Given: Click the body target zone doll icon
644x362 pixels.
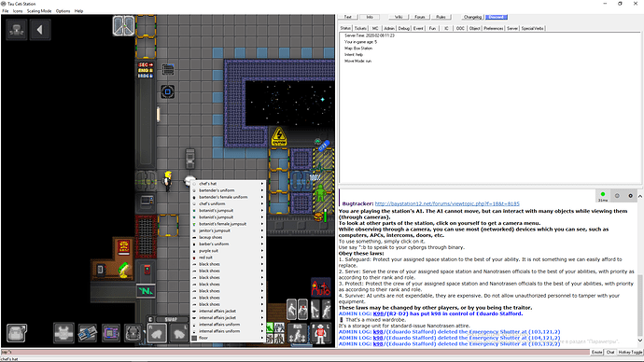Looking at the screenshot, I should [x=320, y=333].
